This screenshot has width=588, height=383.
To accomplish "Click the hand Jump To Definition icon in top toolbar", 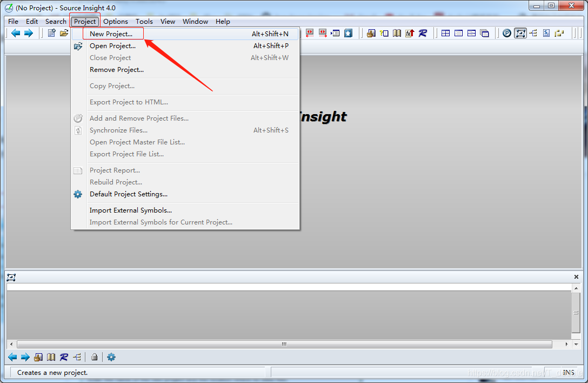I will (371, 33).
